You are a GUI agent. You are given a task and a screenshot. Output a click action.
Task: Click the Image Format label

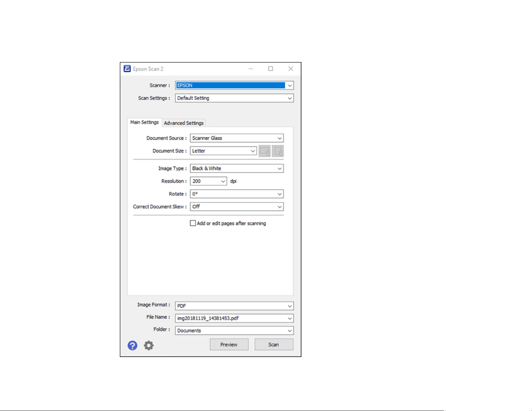pyautogui.click(x=154, y=305)
